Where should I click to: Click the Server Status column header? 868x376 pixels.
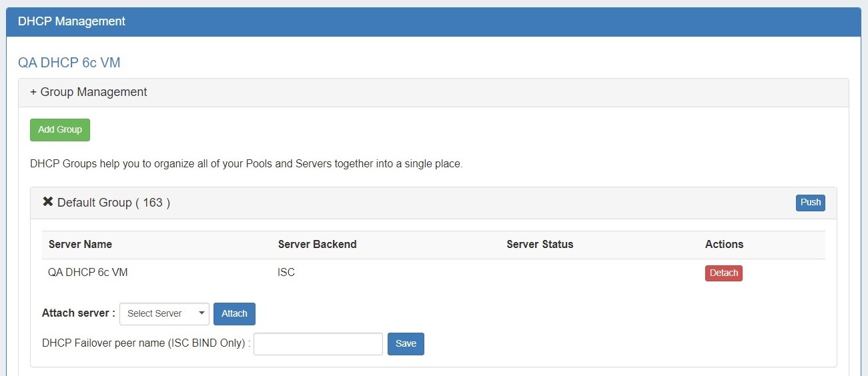click(540, 245)
